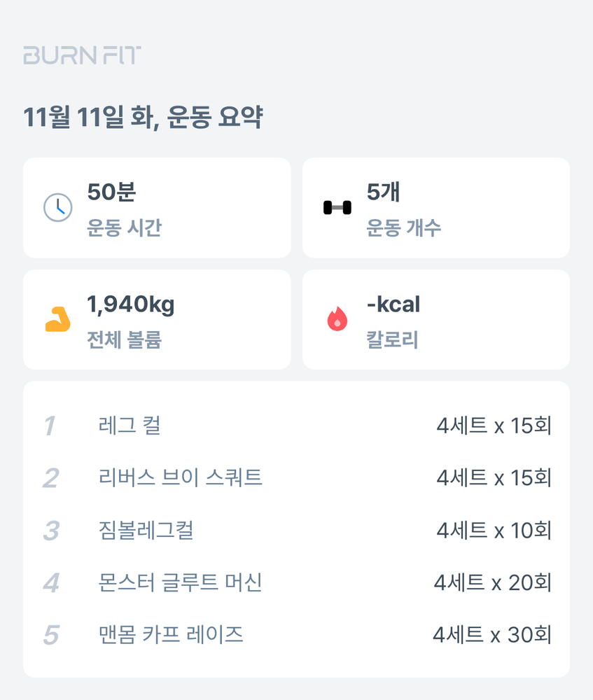593x700 pixels.
Task: Select the 50분 workout time value
Action: coord(111,192)
